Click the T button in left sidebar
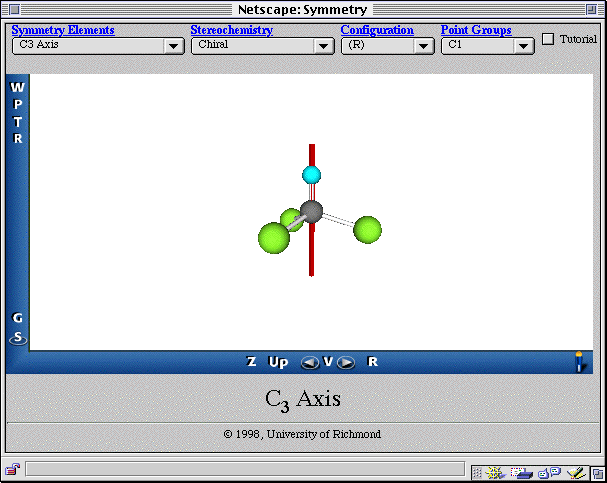This screenshot has width=607, height=483. pos(17,122)
